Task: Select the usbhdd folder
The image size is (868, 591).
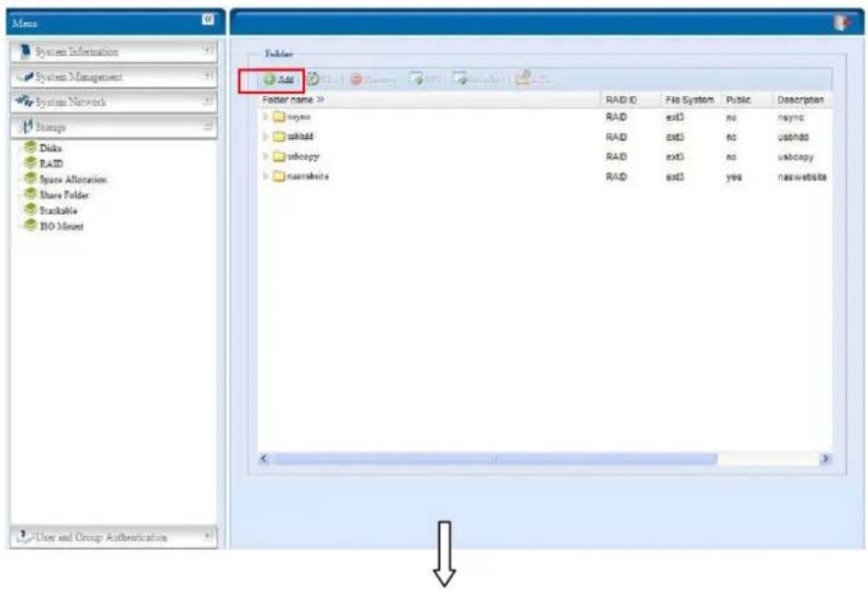Action: point(293,136)
